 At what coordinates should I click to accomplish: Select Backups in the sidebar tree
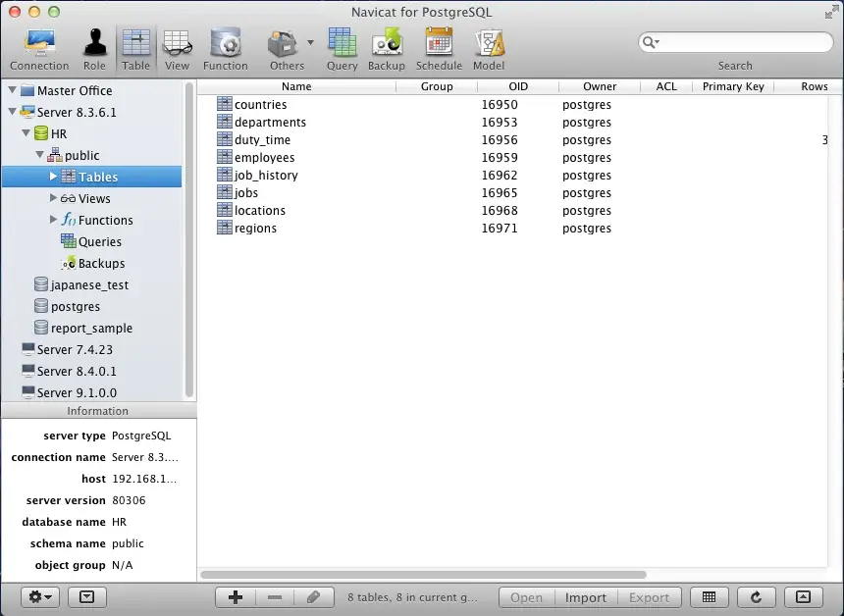click(x=92, y=263)
